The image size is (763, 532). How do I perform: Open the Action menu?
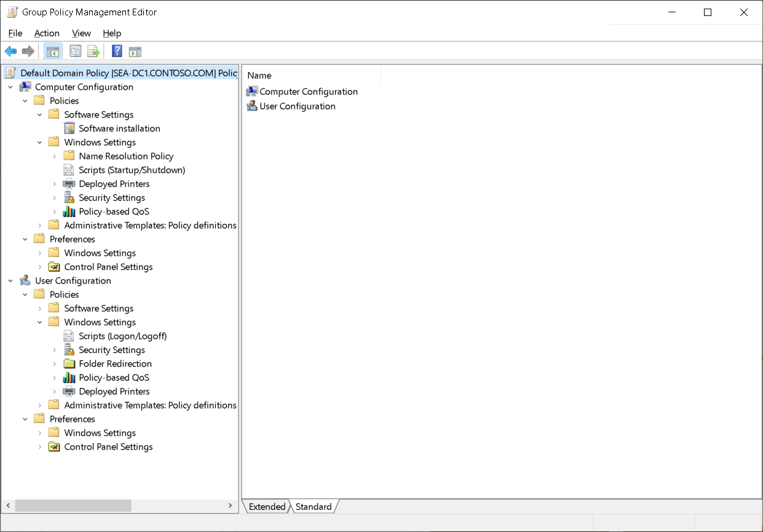coord(47,33)
